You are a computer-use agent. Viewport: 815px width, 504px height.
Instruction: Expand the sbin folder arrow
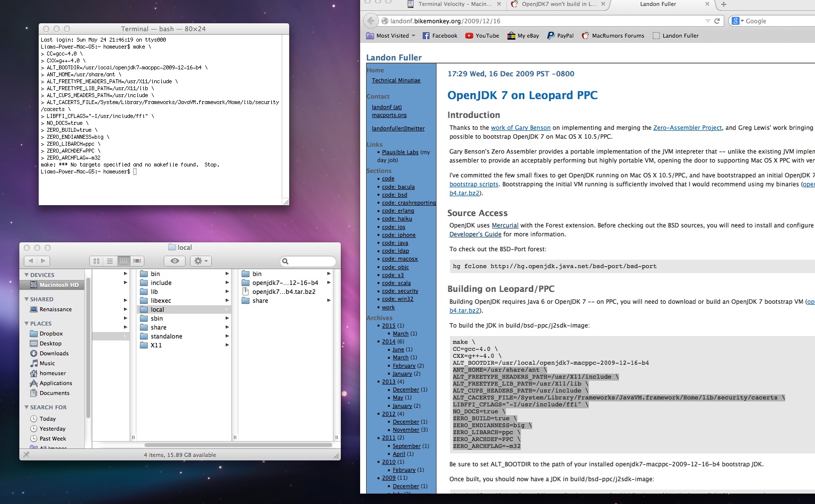[x=227, y=319]
